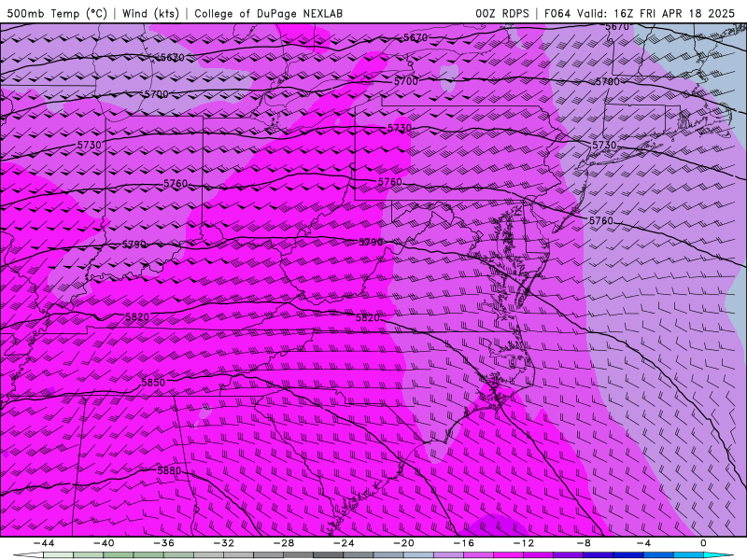Select the 5850 height contour label
This screenshot has height=560, width=747.
153,383
